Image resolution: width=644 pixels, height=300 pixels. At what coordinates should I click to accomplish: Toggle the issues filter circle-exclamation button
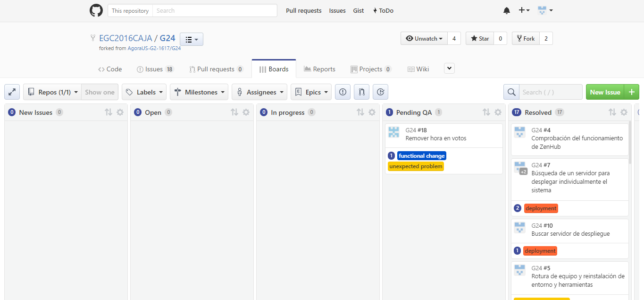point(343,92)
